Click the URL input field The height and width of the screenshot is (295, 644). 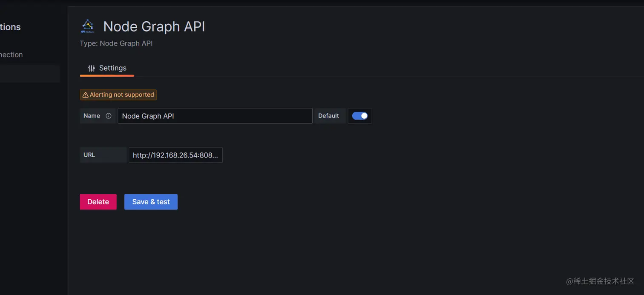(x=175, y=155)
